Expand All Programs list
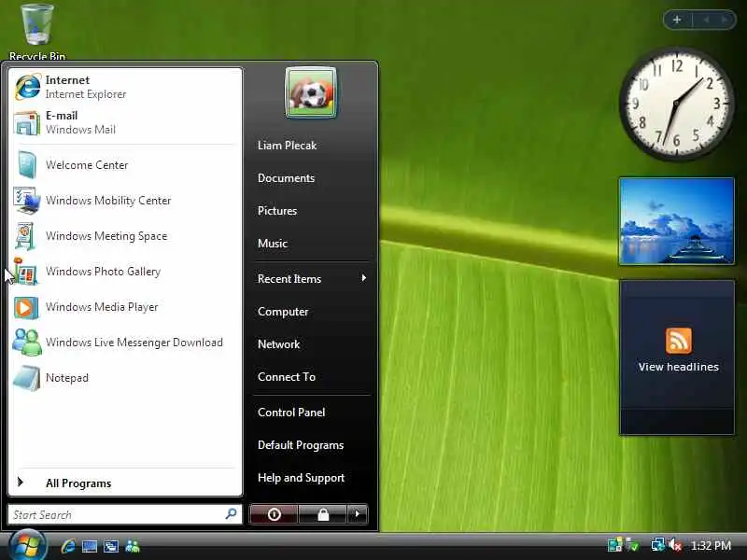The height and width of the screenshot is (560, 747). [126, 483]
